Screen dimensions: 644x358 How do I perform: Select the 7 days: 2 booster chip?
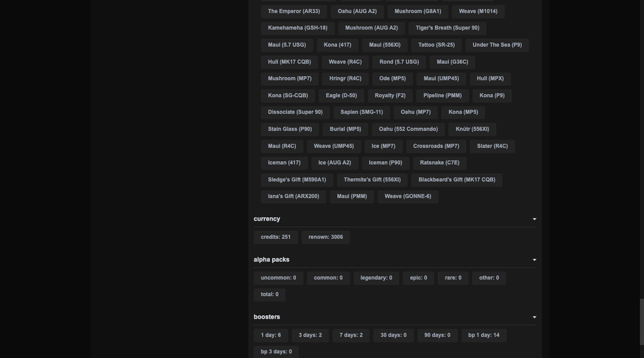(351, 335)
